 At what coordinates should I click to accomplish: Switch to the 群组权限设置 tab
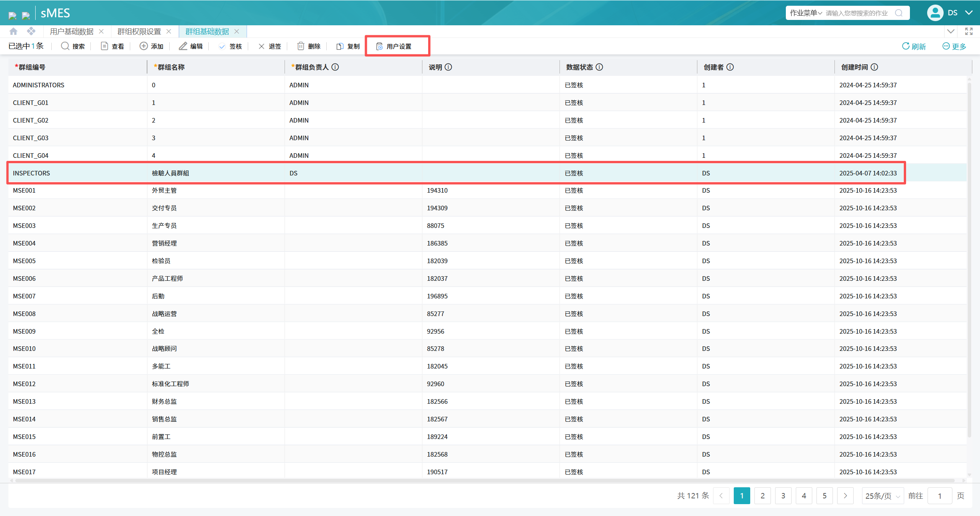139,31
